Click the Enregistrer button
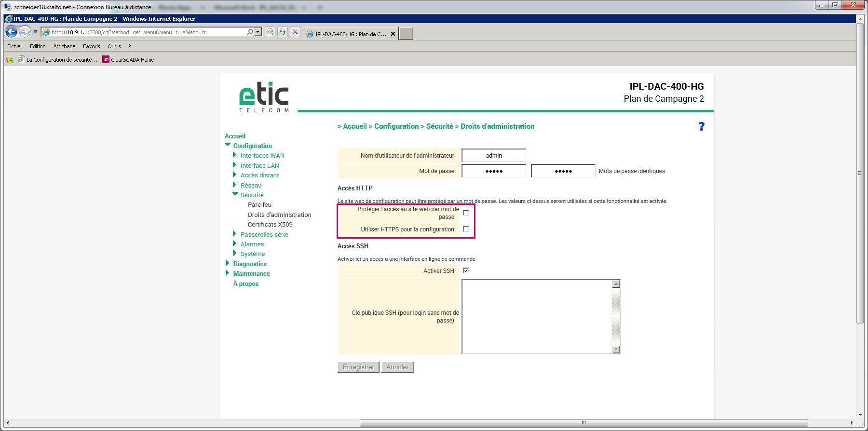Image resolution: width=868 pixels, height=431 pixels. (358, 367)
